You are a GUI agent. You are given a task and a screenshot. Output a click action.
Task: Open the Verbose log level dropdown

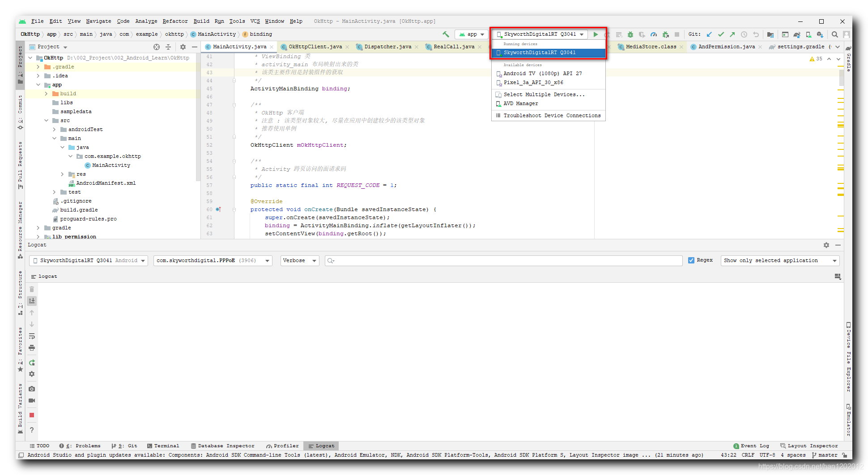(x=300, y=260)
